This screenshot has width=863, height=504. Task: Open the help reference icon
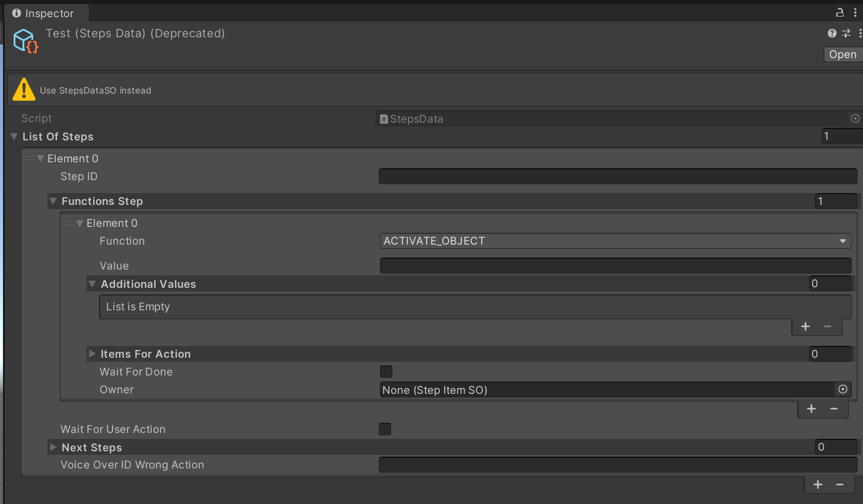tap(832, 34)
